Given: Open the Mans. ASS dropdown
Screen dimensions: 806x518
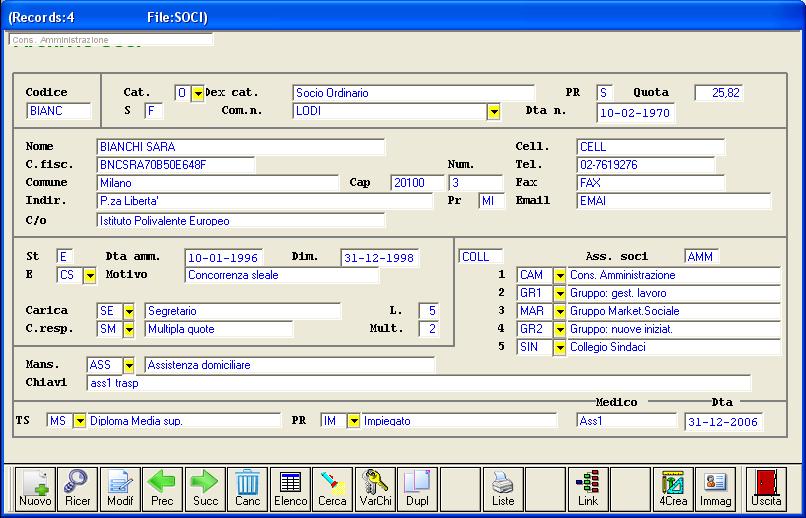Looking at the screenshot, I should [129, 365].
